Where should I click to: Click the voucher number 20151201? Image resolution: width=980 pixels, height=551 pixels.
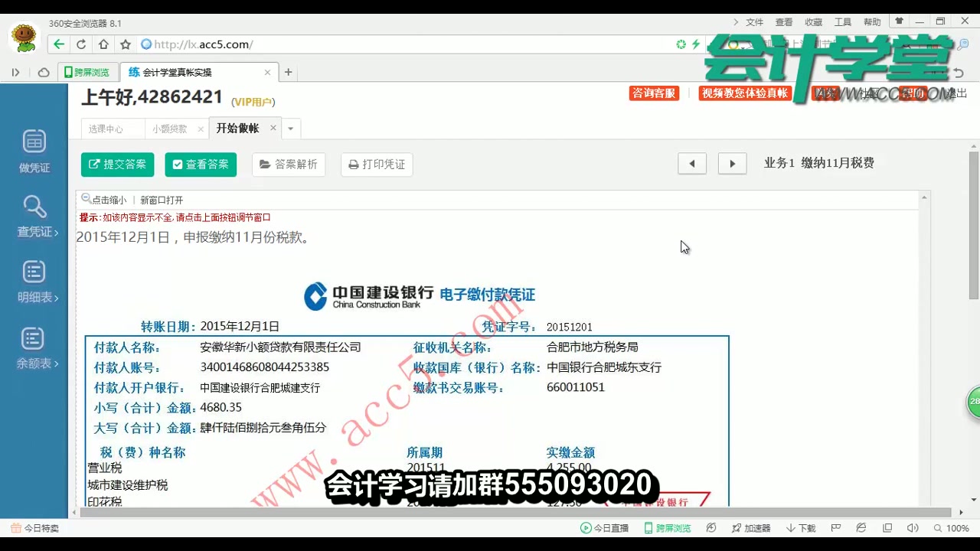point(570,327)
